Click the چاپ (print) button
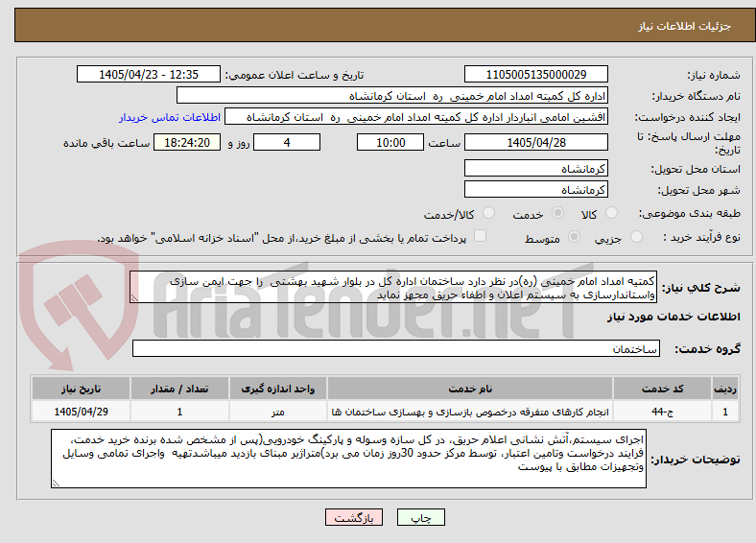This screenshot has width=756, height=543. click(x=420, y=517)
